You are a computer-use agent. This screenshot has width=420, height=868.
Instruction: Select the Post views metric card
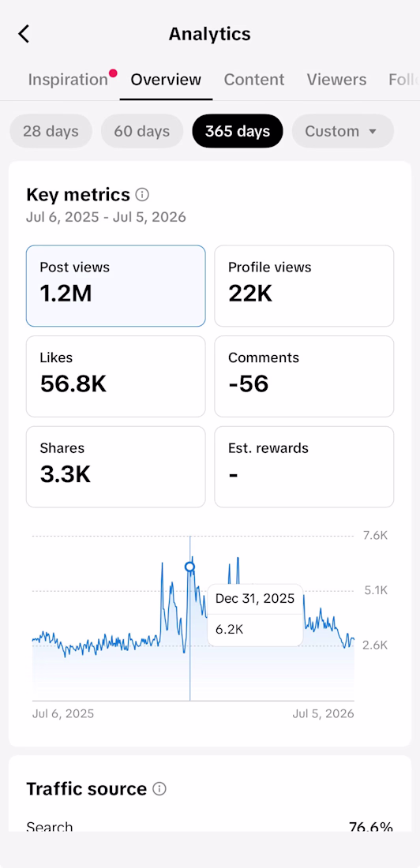pos(116,286)
